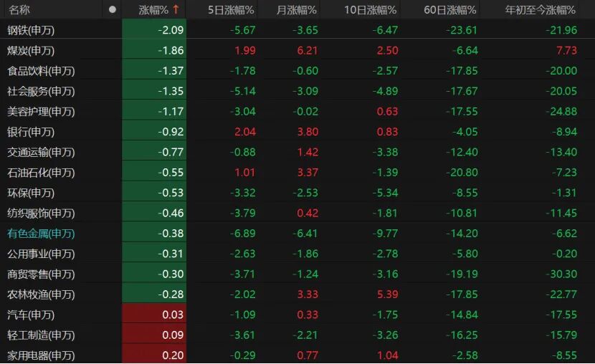Click the -0.92 change cell for 银行
The image size is (595, 364).
[154, 132]
